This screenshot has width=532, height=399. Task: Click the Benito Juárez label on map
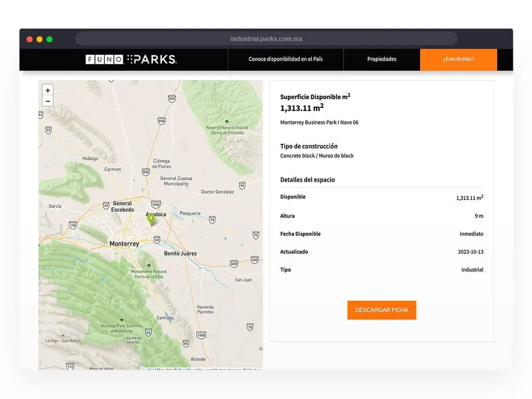(180, 254)
